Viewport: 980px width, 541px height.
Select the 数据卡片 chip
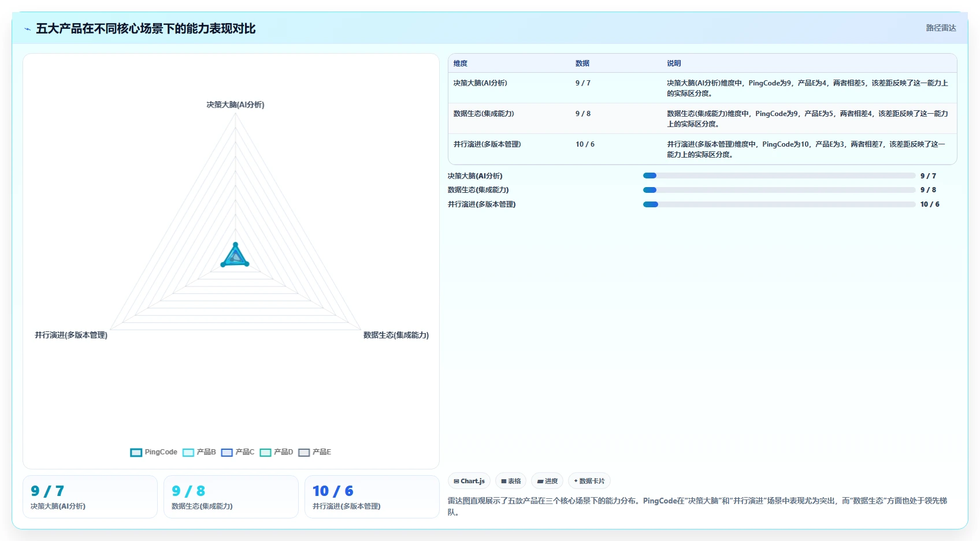pyautogui.click(x=589, y=481)
